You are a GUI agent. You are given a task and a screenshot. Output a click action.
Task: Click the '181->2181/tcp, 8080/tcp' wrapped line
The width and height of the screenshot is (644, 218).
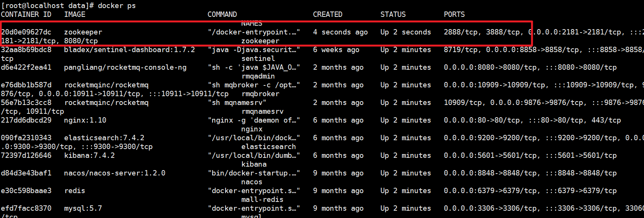pyautogui.click(x=49, y=41)
